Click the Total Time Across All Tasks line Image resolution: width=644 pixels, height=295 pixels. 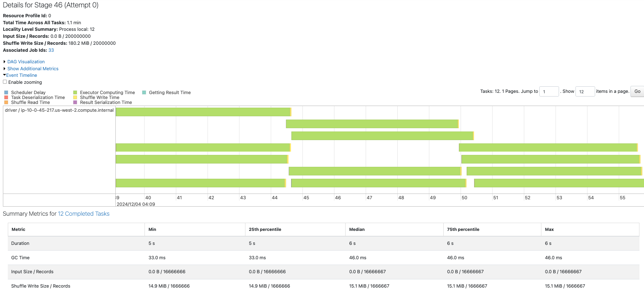42,23
